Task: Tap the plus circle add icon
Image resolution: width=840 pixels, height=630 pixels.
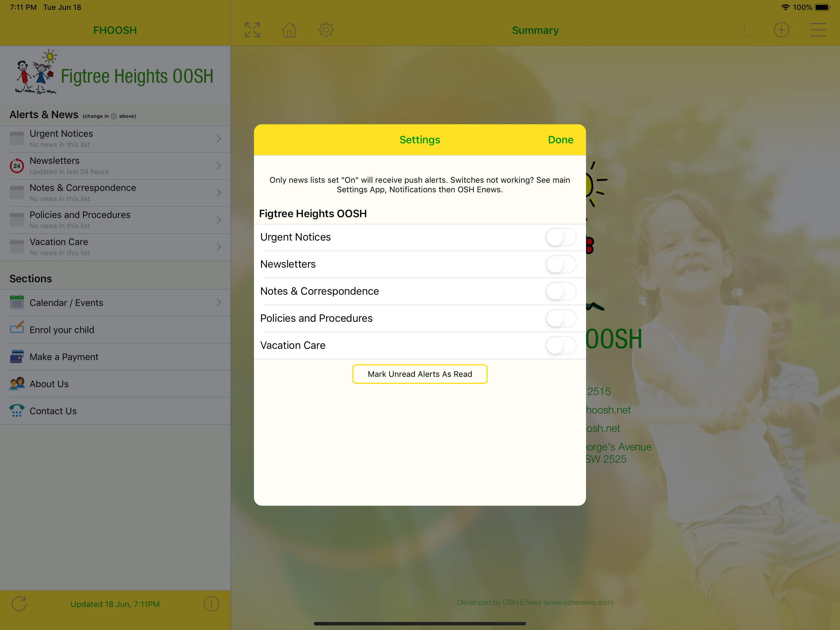Action: click(781, 30)
